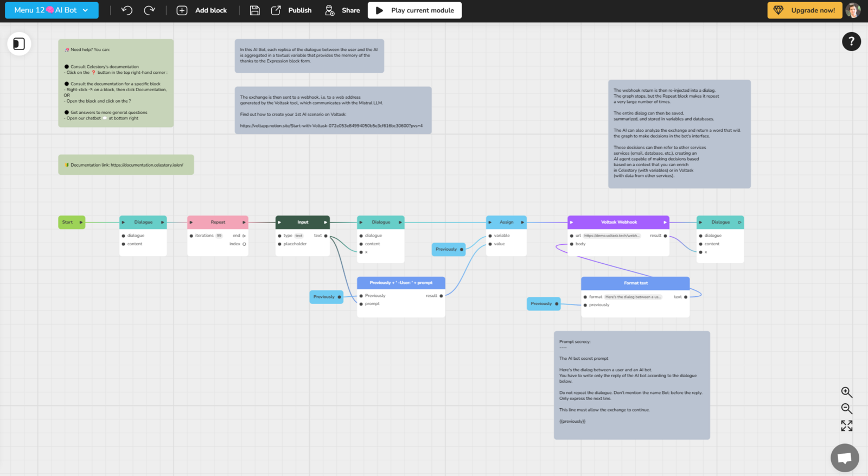The height and width of the screenshot is (476, 868).
Task: Open the type selector in the Input block
Action: (299, 236)
